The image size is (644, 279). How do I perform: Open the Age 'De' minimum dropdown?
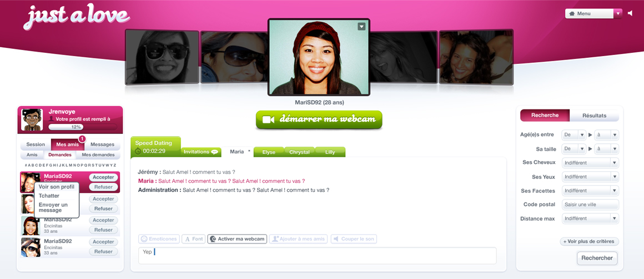[x=573, y=134]
